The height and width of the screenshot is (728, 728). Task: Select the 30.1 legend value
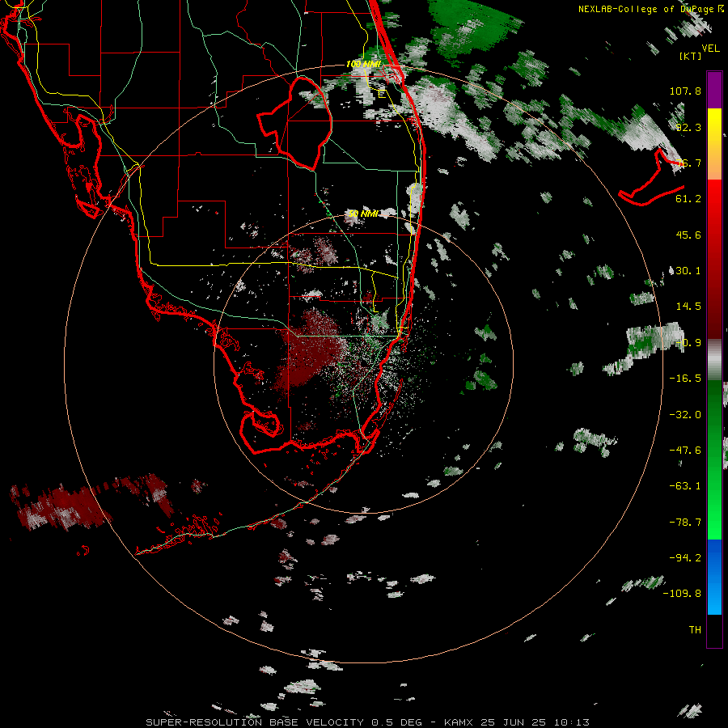click(x=688, y=271)
